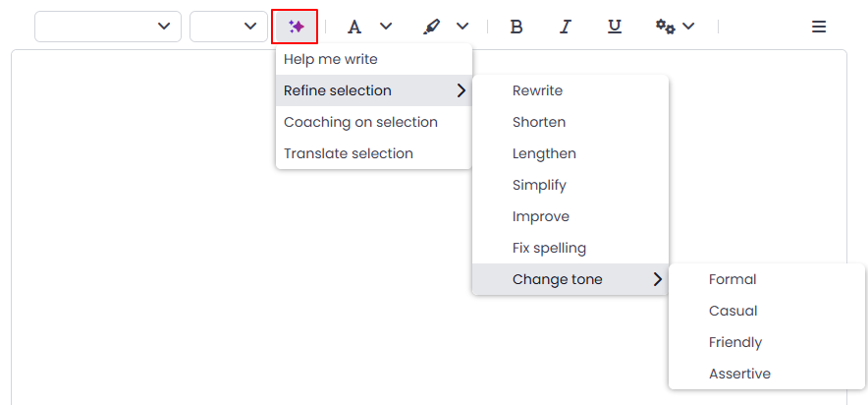Image resolution: width=868 pixels, height=405 pixels.
Task: Click the AI sparkle assistant icon
Action: [297, 27]
